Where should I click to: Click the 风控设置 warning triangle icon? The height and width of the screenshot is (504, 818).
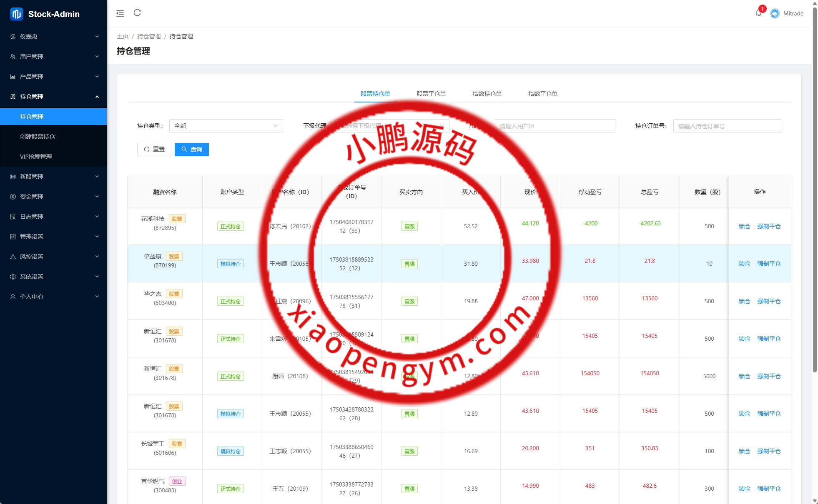[x=13, y=257]
